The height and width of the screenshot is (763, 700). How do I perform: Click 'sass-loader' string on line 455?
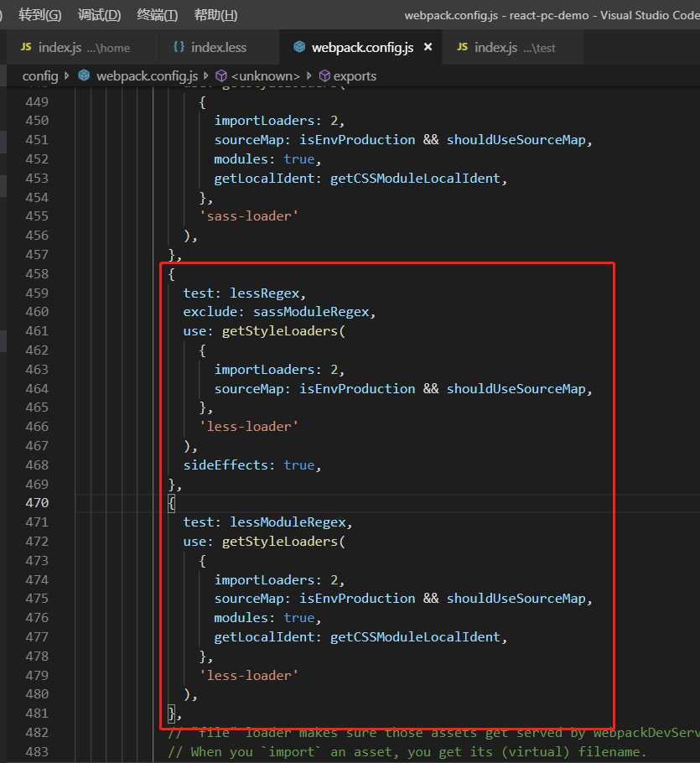tap(249, 216)
